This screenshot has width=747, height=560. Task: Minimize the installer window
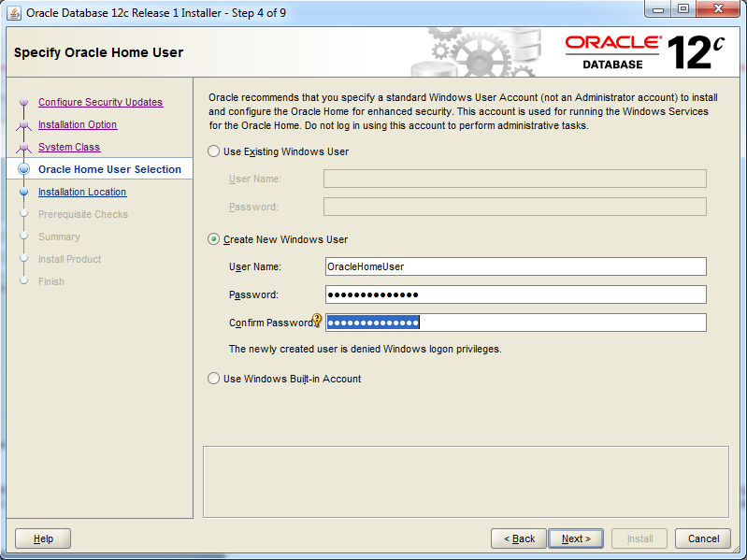point(658,8)
